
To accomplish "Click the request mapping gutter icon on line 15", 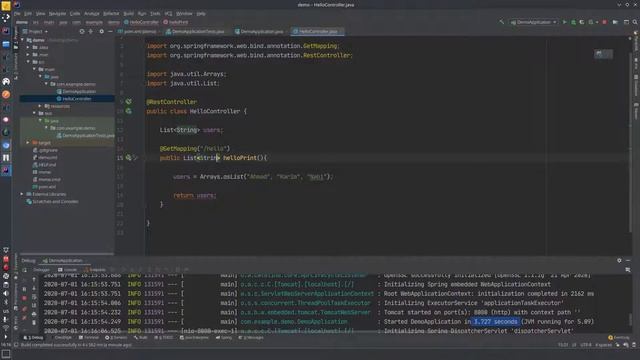I will [x=129, y=158].
